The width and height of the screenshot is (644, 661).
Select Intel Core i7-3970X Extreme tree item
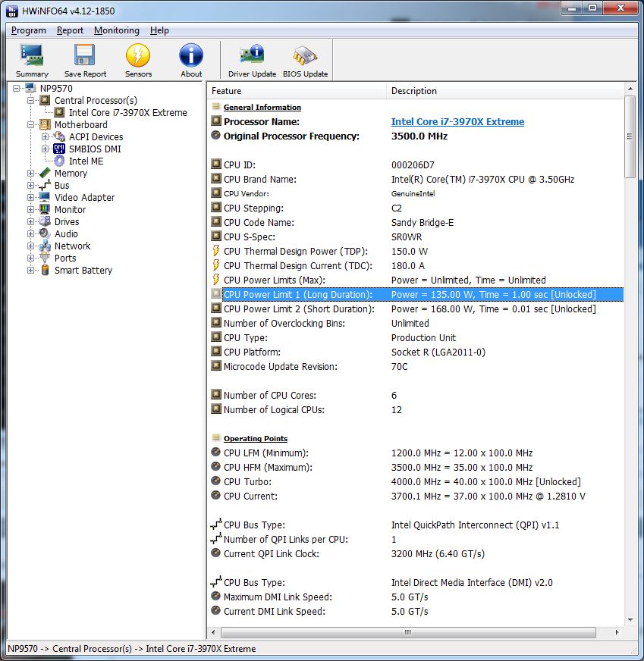pos(127,112)
